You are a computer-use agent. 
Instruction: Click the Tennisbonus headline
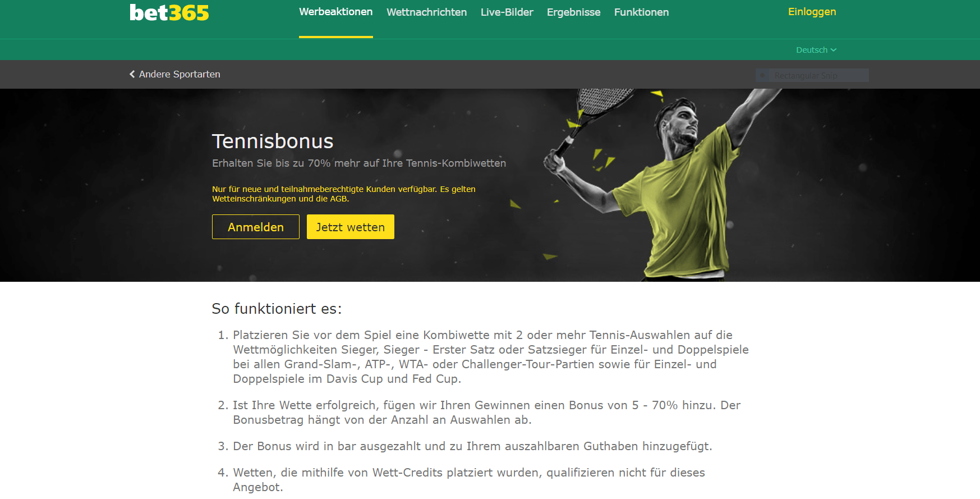click(x=273, y=141)
